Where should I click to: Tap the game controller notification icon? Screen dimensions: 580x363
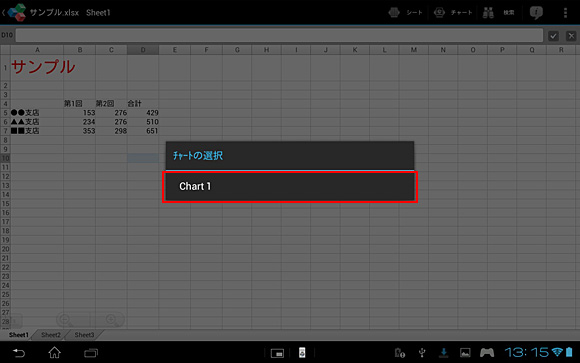pyautogui.click(x=487, y=353)
